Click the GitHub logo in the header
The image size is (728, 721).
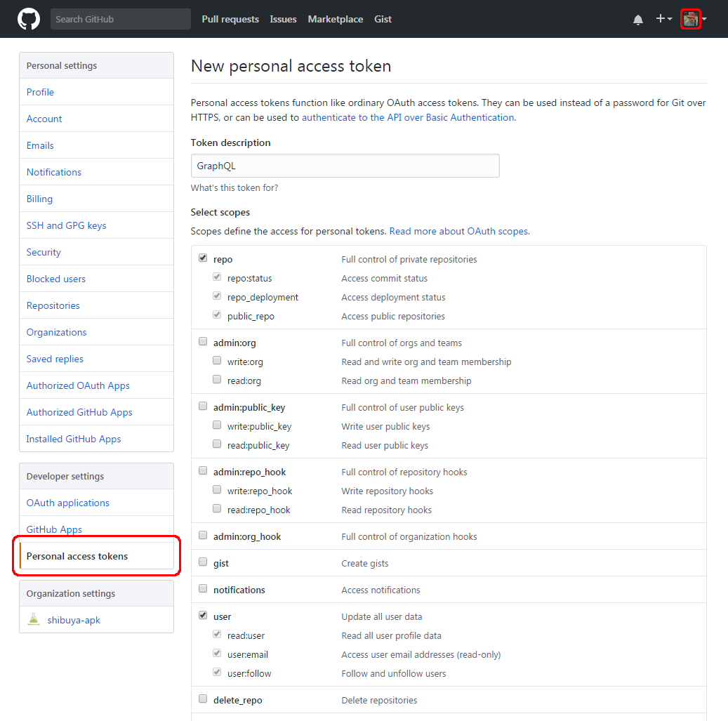(28, 18)
